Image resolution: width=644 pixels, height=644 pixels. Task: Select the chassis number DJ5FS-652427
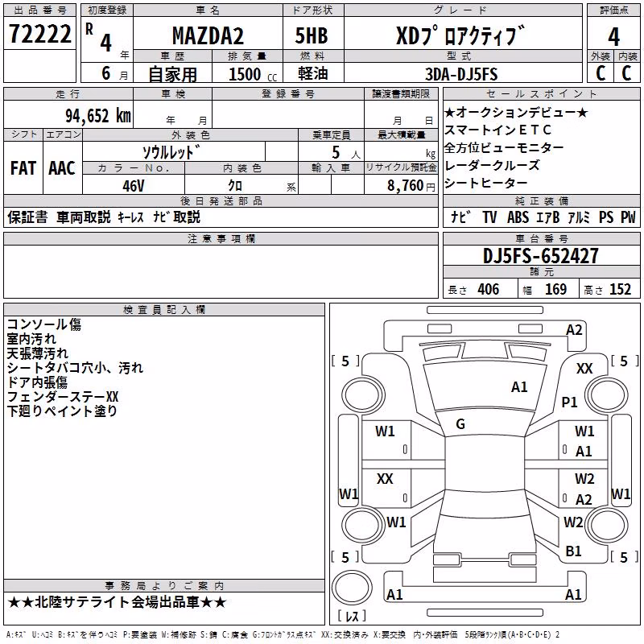(540, 256)
